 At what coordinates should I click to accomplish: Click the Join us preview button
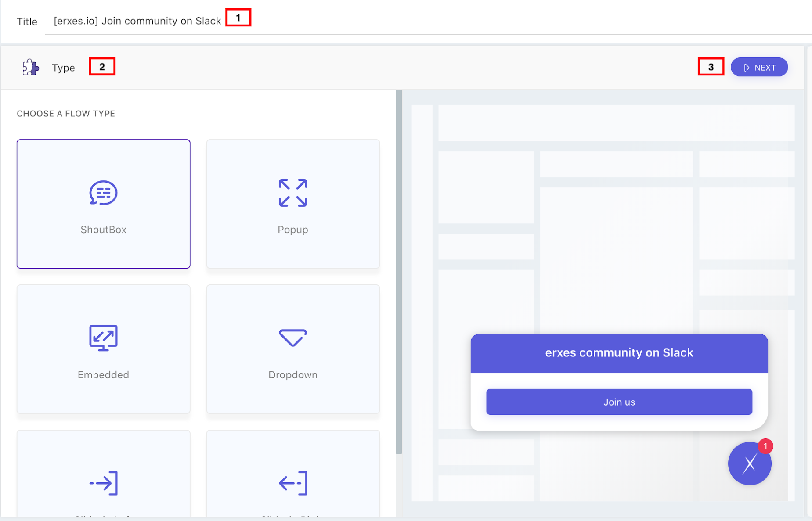[x=619, y=402]
